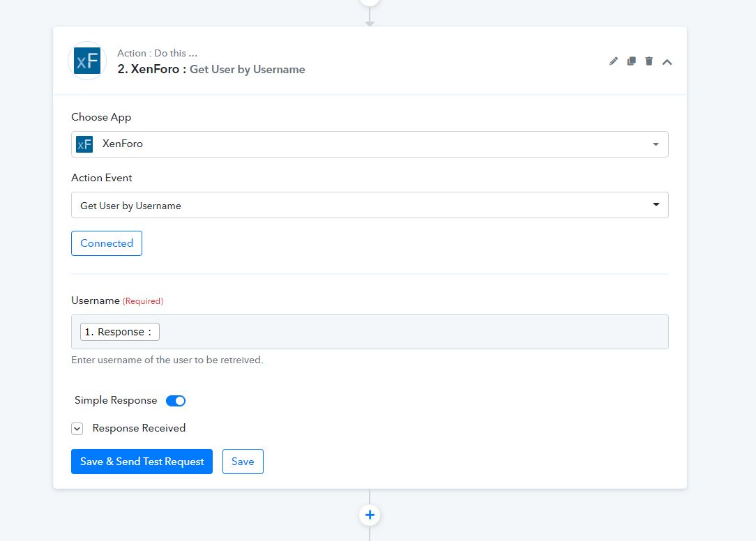Click Save & Send Test Request
756x541 pixels.
pos(142,462)
